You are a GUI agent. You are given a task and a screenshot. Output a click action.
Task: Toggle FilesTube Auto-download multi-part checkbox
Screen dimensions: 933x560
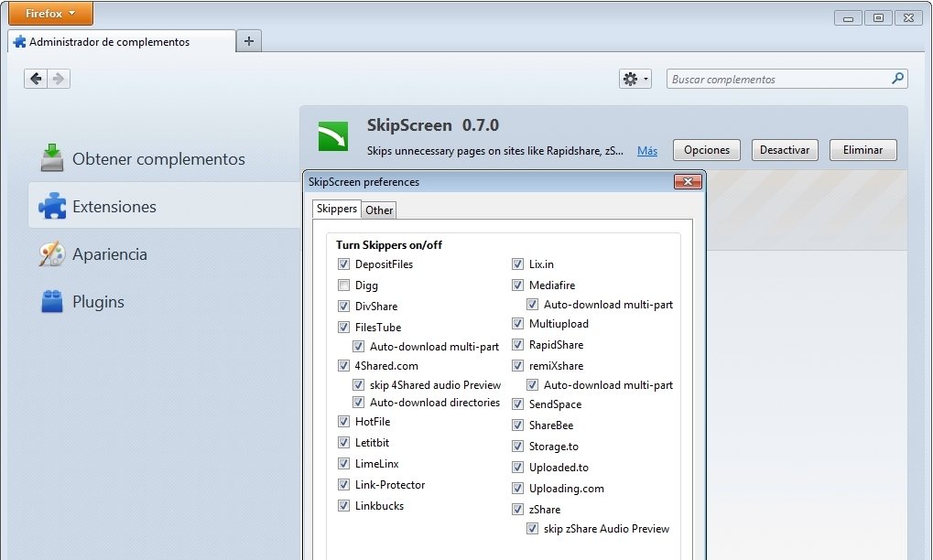click(358, 346)
